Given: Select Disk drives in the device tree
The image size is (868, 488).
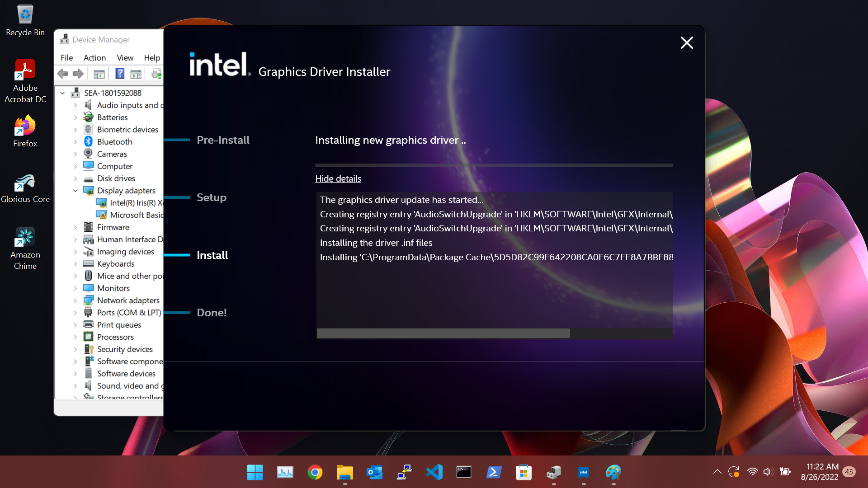Looking at the screenshot, I should pyautogui.click(x=116, y=178).
